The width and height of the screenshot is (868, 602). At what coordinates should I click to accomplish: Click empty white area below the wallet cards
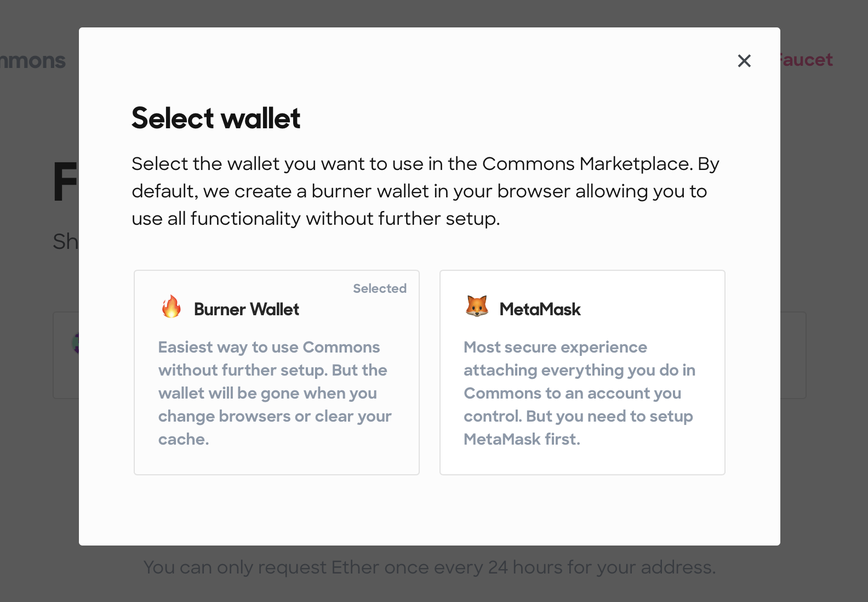(430, 510)
